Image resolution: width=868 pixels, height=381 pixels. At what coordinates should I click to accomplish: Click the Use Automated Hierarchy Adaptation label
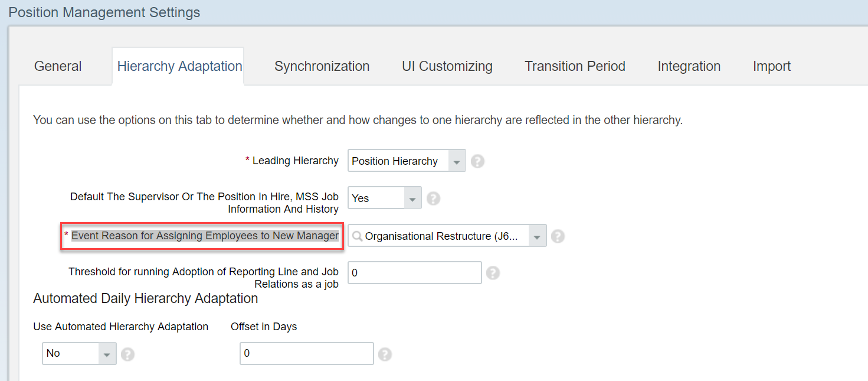tap(121, 327)
